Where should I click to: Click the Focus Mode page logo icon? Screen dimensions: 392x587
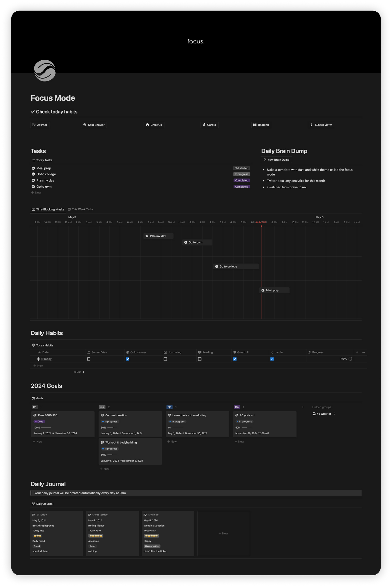(x=45, y=70)
